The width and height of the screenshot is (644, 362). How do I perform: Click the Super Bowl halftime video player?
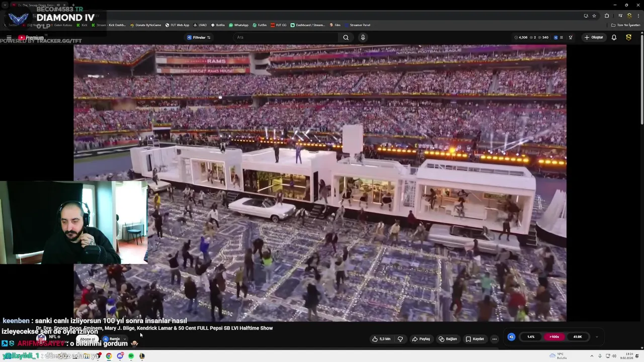click(x=320, y=183)
